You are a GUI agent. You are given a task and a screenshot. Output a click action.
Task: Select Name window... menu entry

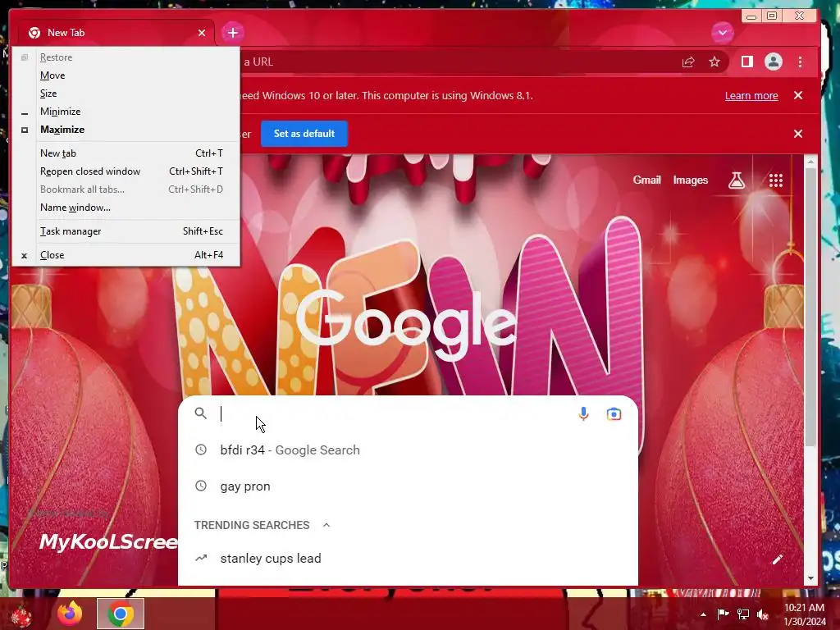[126, 208]
